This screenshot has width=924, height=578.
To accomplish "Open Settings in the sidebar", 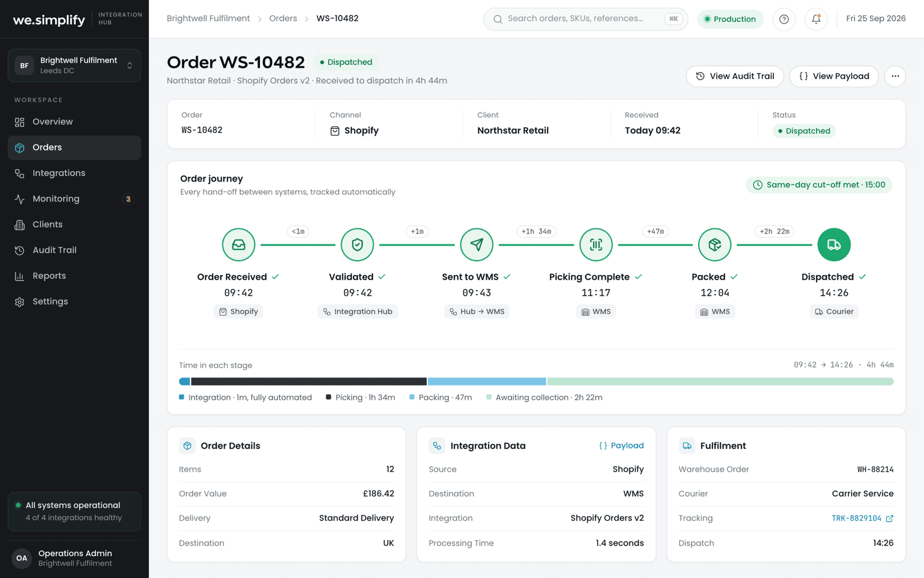I will coord(74,302).
